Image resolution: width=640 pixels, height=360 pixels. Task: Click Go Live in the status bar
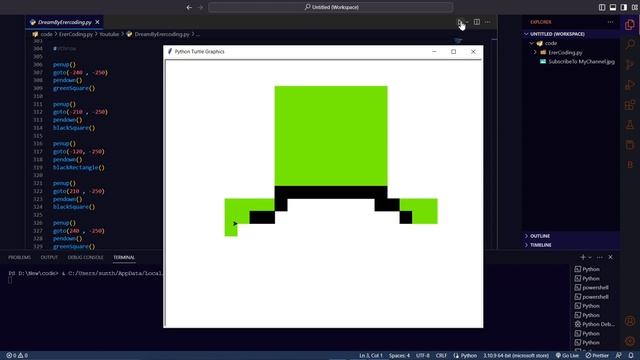(567, 356)
